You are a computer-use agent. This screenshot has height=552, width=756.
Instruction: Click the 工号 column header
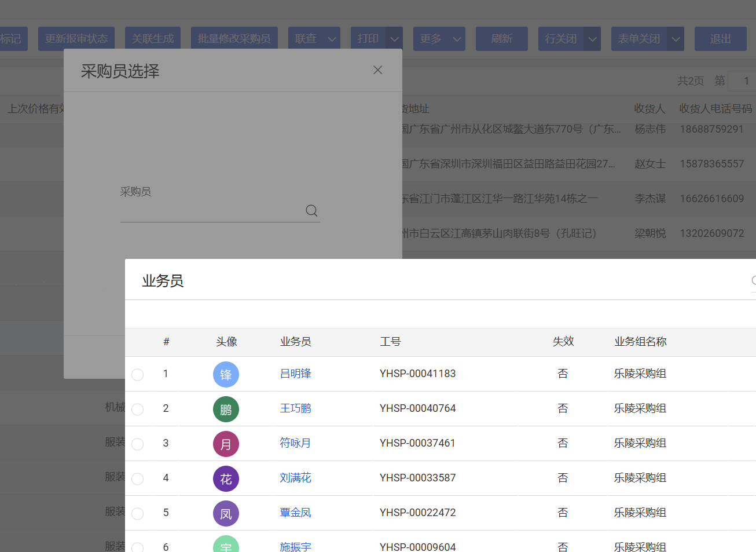coord(390,342)
